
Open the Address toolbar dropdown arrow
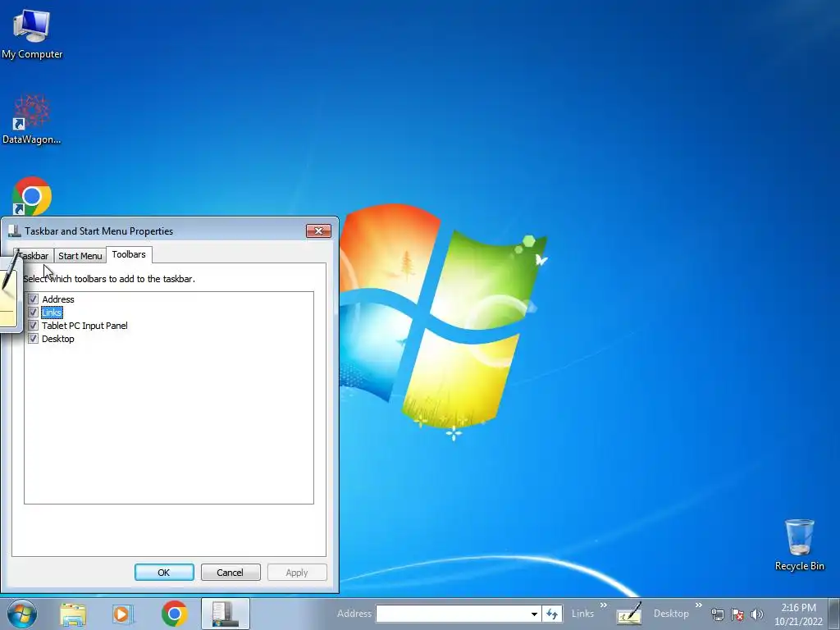[x=534, y=614]
